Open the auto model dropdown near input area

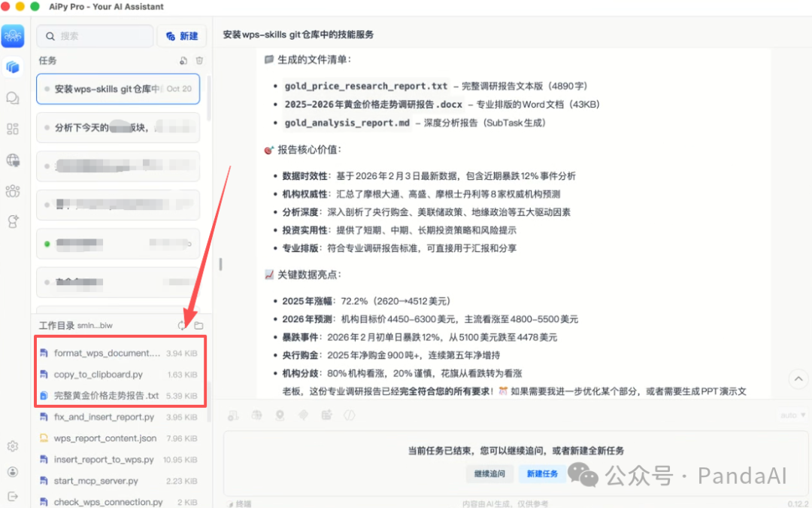[x=790, y=415]
